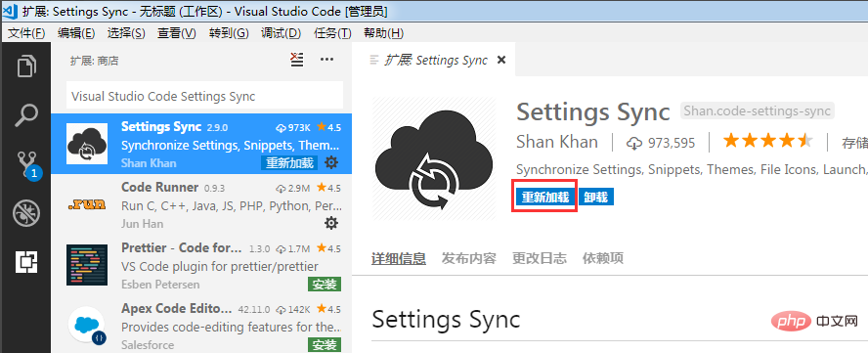
Task: Close the Settings Sync extension tab
Action: 501,60
